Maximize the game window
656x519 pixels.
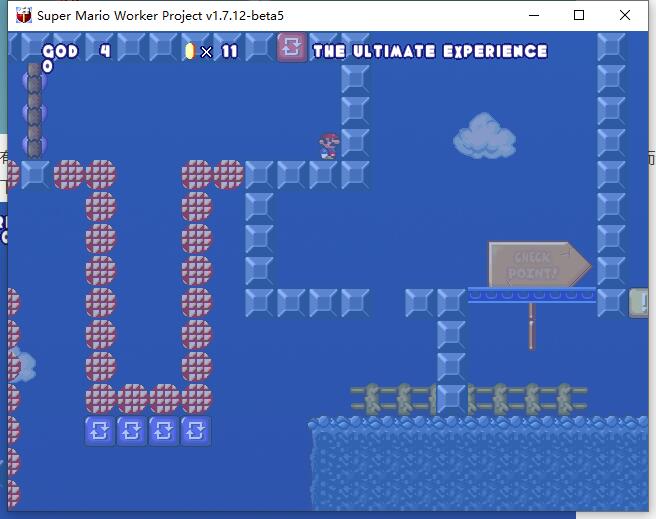pyautogui.click(x=579, y=15)
